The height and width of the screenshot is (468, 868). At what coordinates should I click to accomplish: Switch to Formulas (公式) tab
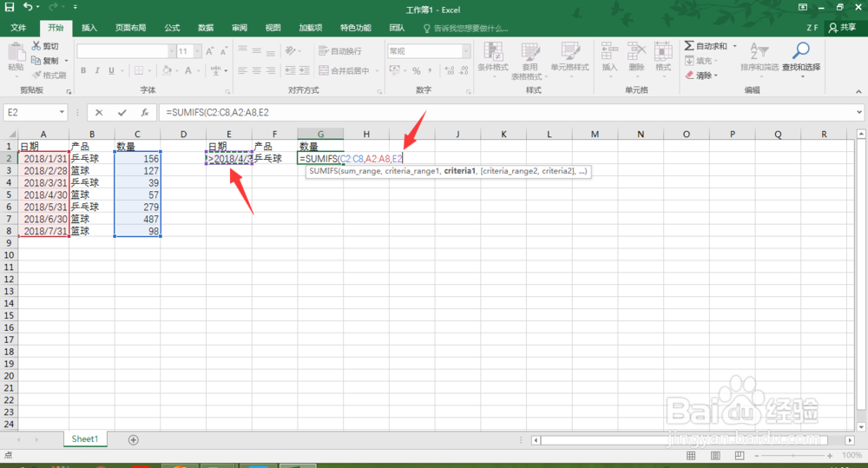(x=172, y=28)
